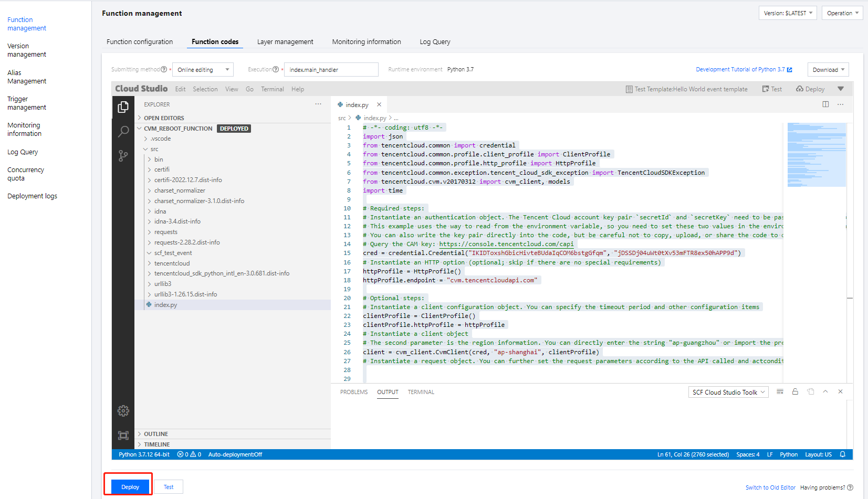The width and height of the screenshot is (868, 499).
Task: Click the blue Deploy button at the bottom
Action: click(130, 487)
